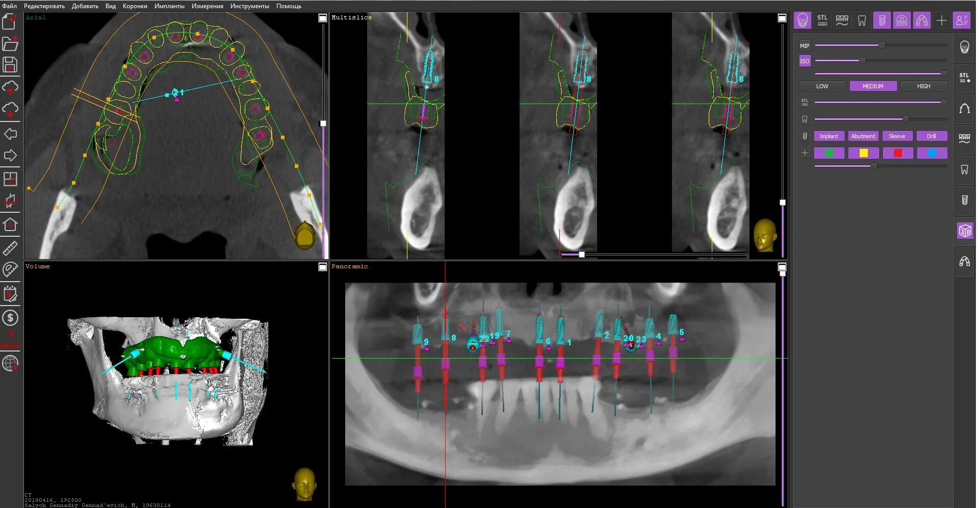Pick the blue color swatch
Screen dimensions: 980x508
[x=932, y=153]
